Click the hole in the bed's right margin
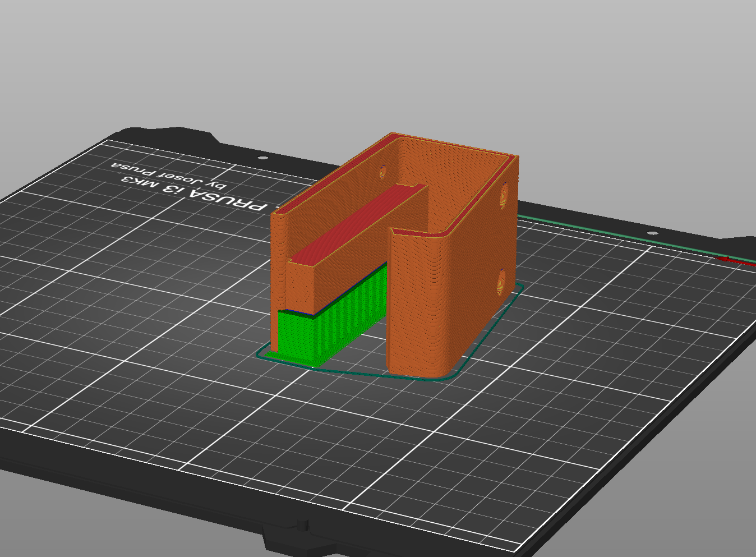This screenshot has height=557, width=756. pos(652,232)
